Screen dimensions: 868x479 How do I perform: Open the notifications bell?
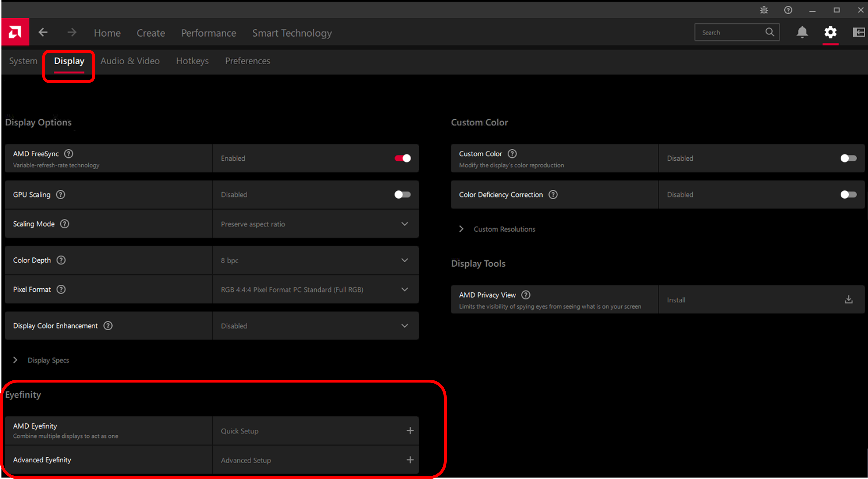[802, 32]
